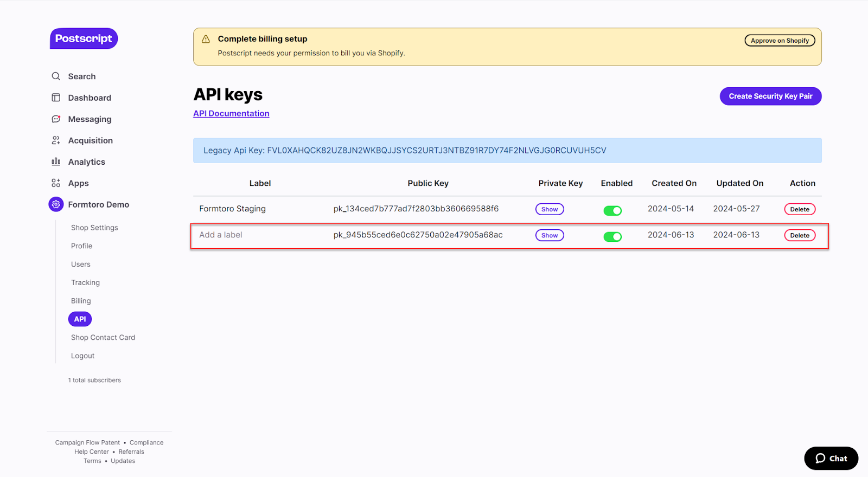
Task: Click the Analytics bar chart icon
Action: (56, 162)
